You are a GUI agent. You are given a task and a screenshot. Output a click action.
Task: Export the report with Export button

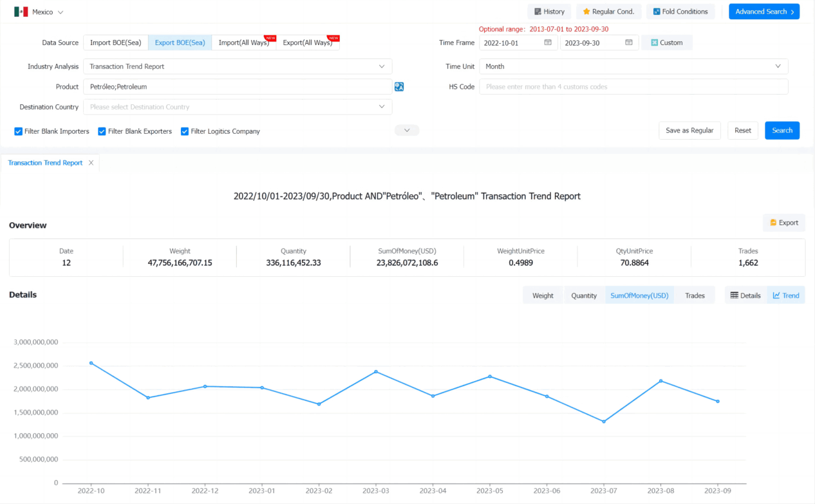pos(783,223)
